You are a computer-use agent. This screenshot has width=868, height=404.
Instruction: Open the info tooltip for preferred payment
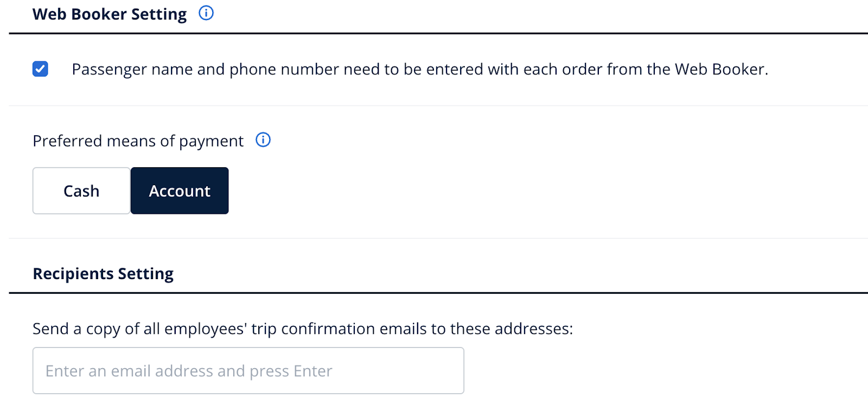[x=263, y=140]
